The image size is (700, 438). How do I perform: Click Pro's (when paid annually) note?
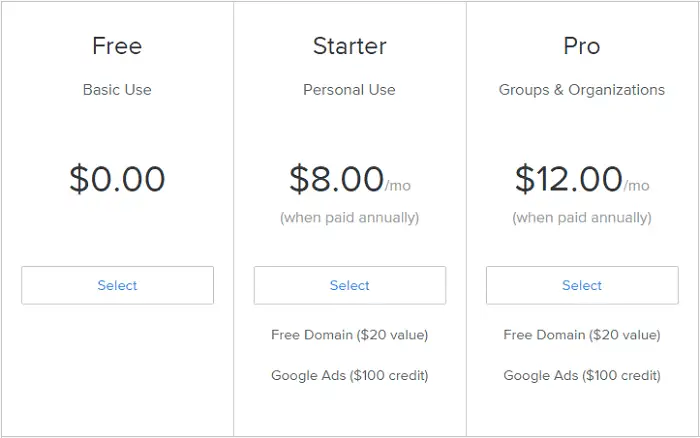pos(582,218)
